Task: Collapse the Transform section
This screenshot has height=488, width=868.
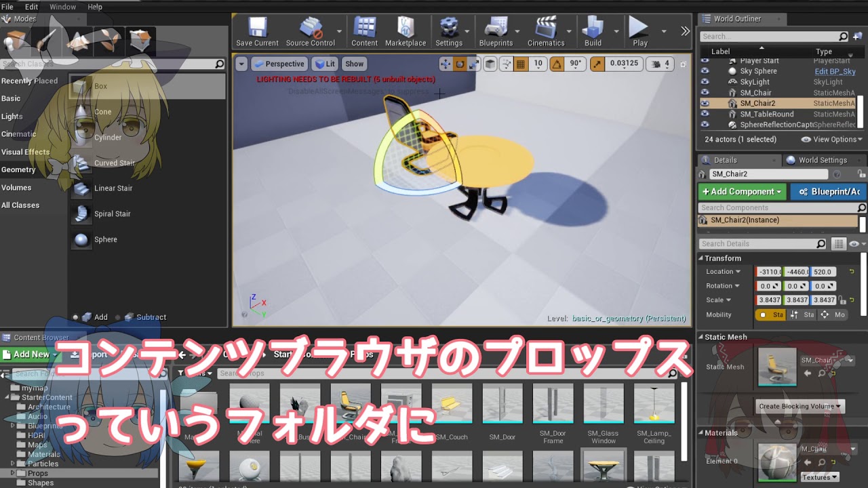Action: click(701, 258)
